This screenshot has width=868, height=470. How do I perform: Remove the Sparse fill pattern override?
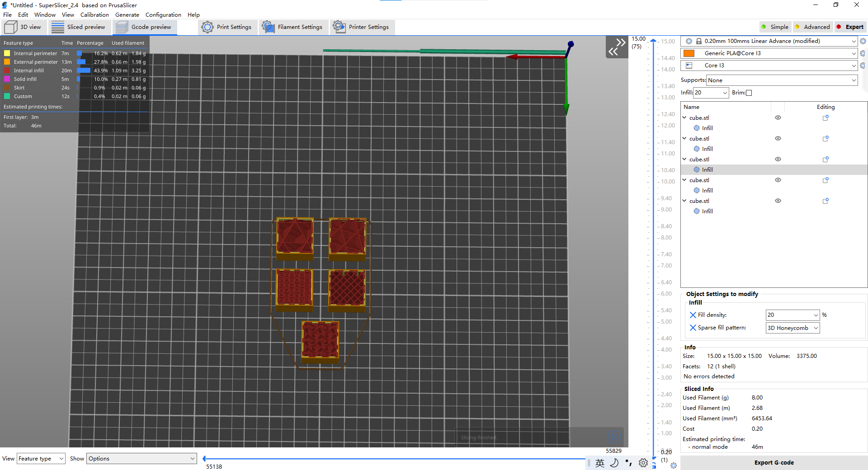pyautogui.click(x=693, y=328)
